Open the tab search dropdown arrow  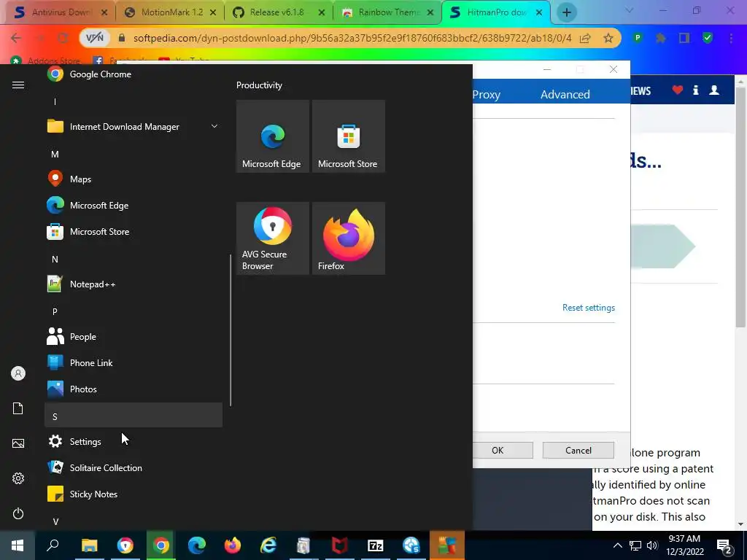pyautogui.click(x=629, y=10)
